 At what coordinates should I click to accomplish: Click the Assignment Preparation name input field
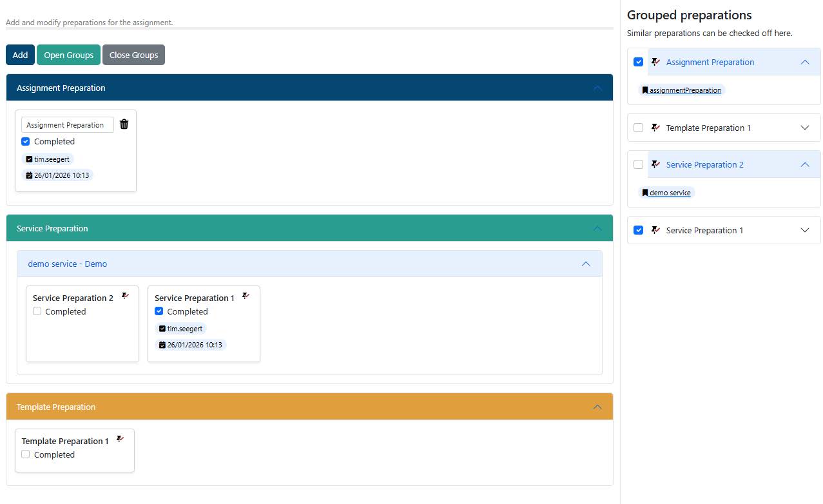[x=68, y=125]
